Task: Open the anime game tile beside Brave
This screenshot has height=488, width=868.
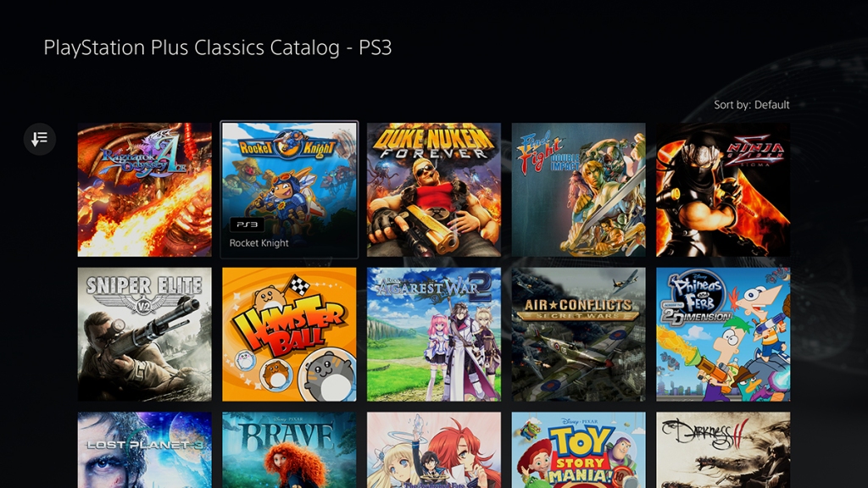Action: pos(434,450)
